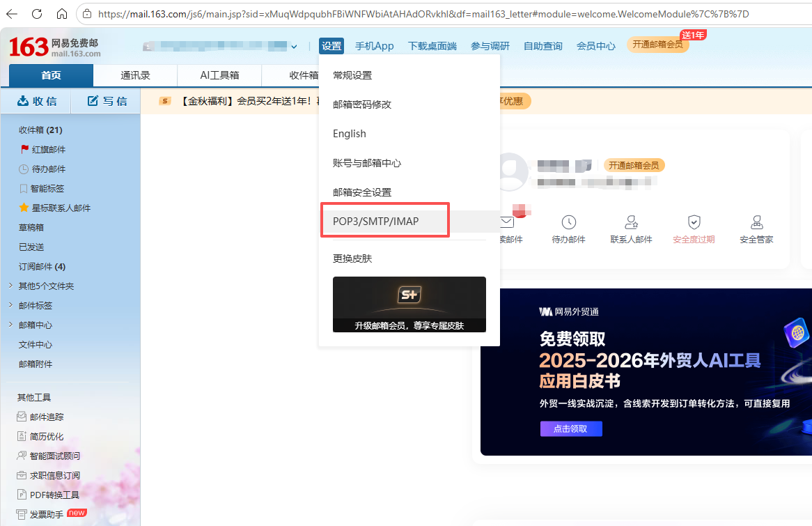Go back with the browser back arrow
Screen dimensions: 812x526
[11, 14]
